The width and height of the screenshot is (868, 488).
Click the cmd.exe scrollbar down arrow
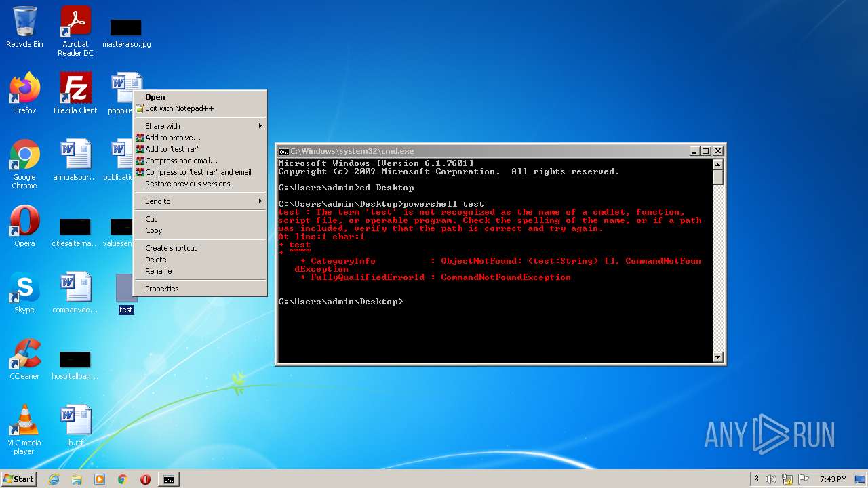click(x=718, y=357)
